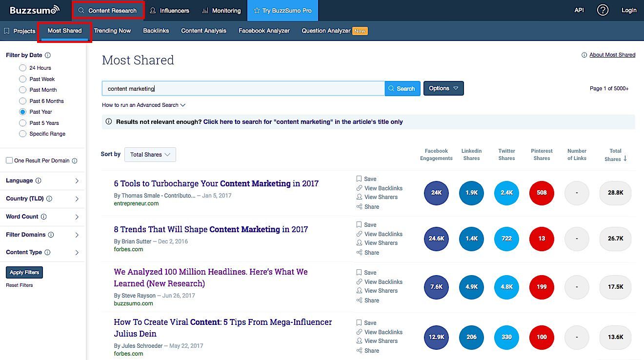Viewport: 644px width, 360px height.
Task: Click LinkedIn shares circle 1.9K
Action: [x=471, y=193]
